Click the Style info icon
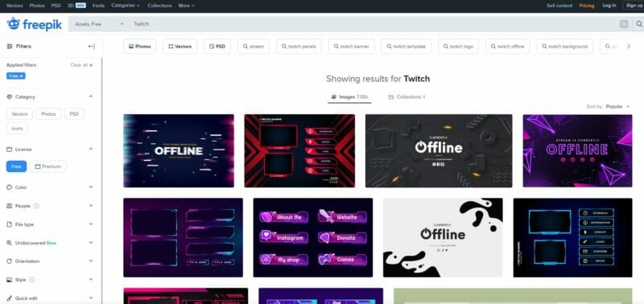The image size is (644, 304). tap(32, 280)
